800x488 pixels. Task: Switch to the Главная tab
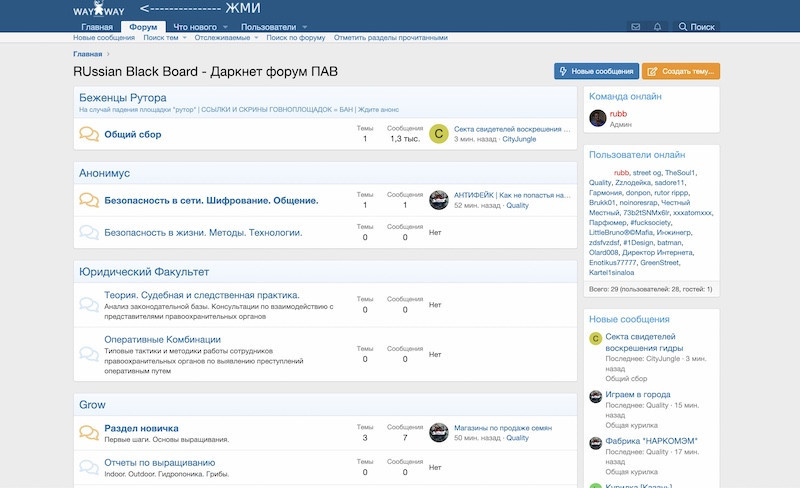point(97,27)
